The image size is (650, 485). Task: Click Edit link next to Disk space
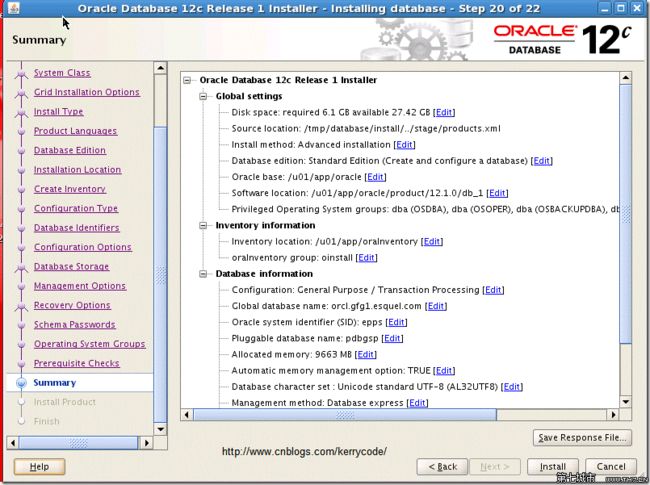[444, 112]
